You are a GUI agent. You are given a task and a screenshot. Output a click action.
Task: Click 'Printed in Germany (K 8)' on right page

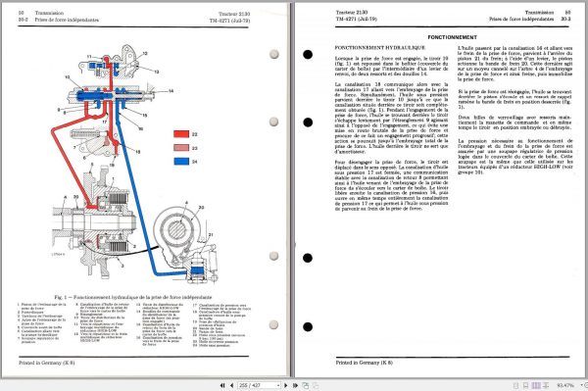[x=365, y=363]
